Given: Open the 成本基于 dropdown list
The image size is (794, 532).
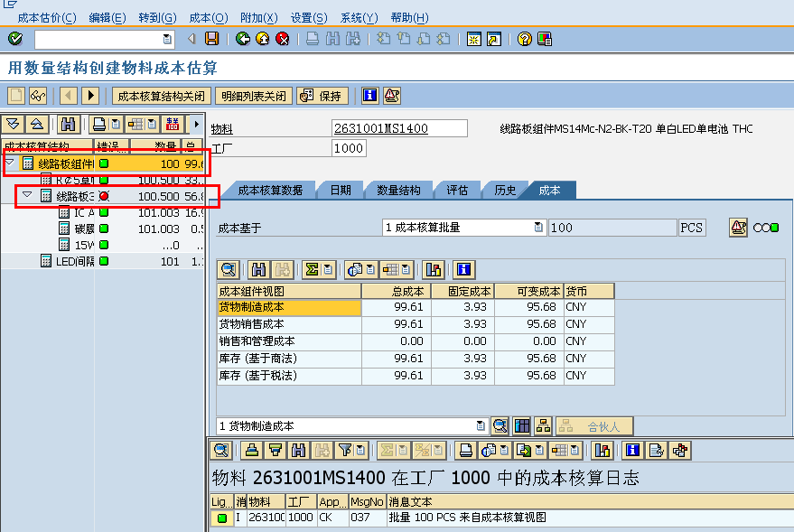Looking at the screenshot, I should point(538,228).
